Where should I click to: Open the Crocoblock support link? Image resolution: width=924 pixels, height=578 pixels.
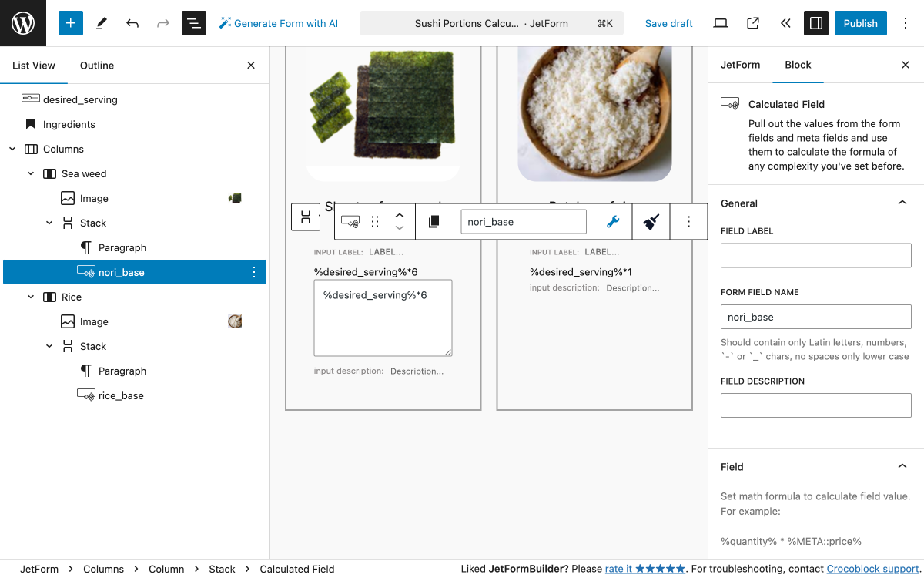tap(873, 569)
